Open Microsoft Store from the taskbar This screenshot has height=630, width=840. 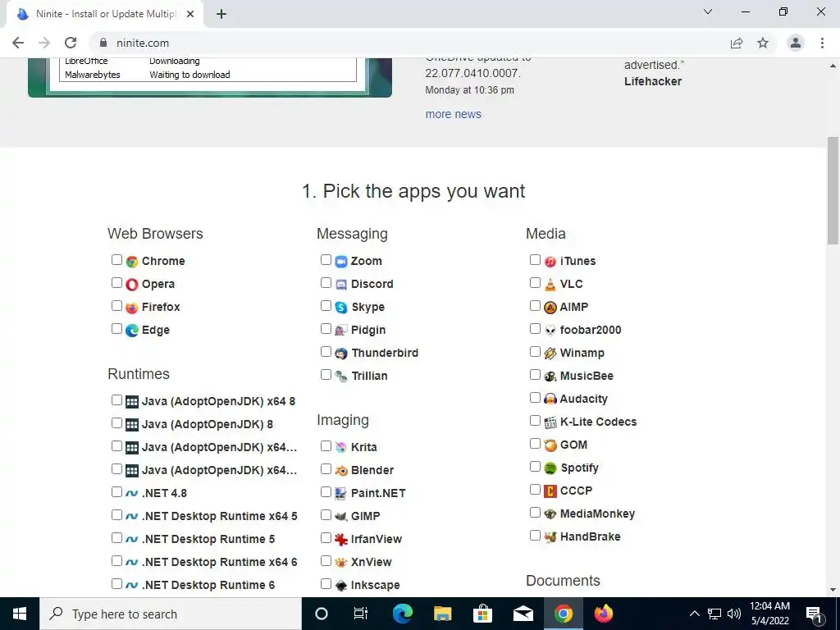tap(482, 614)
